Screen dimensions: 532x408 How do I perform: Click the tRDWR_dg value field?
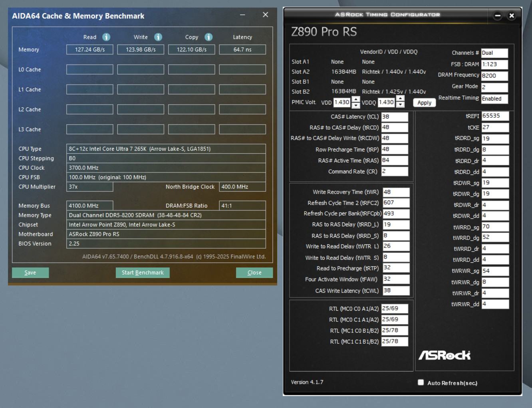[495, 194]
